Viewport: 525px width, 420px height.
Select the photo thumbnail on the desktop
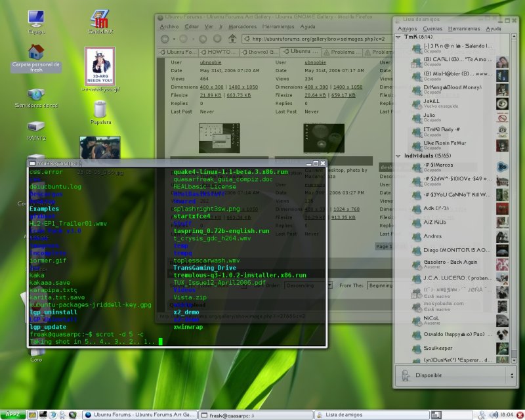[x=100, y=147]
